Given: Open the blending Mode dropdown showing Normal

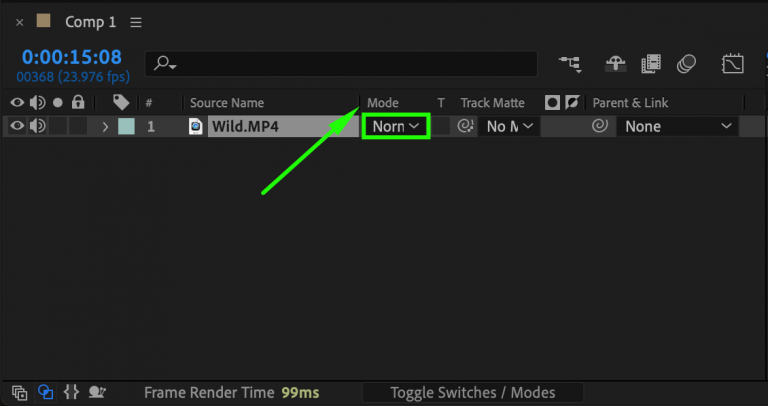Looking at the screenshot, I should coord(395,126).
